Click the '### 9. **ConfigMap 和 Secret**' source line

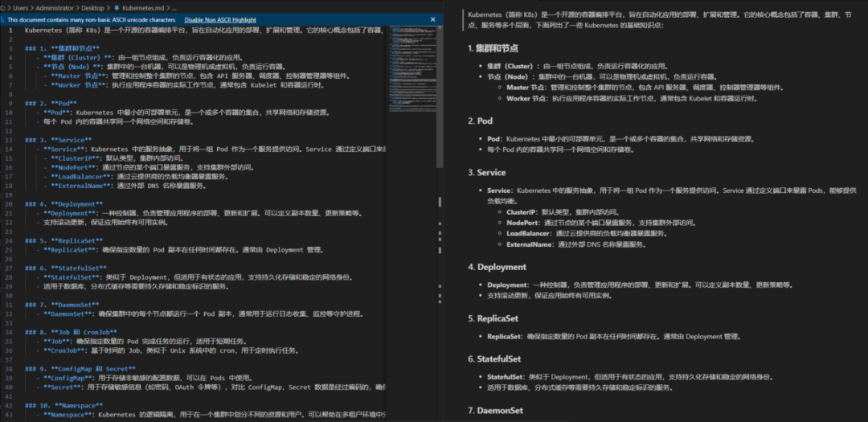click(x=80, y=368)
